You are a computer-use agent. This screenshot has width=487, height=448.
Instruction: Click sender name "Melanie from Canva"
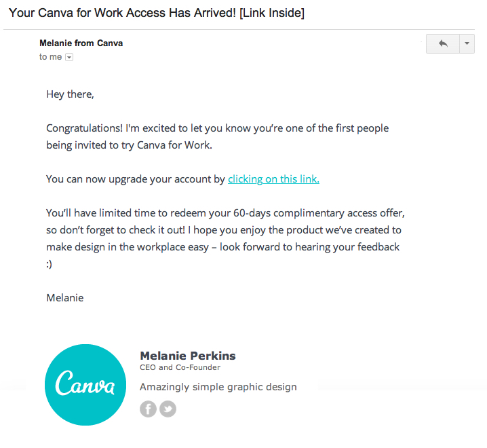click(81, 43)
